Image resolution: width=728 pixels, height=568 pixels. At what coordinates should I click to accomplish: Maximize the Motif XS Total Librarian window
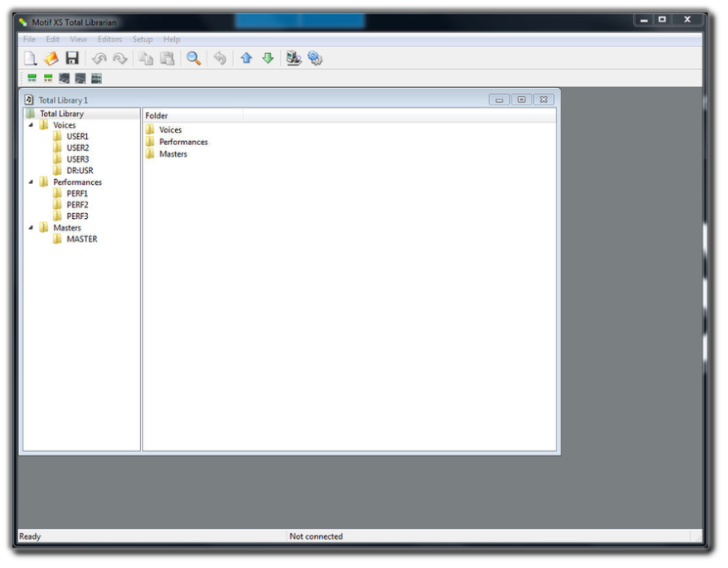click(662, 20)
